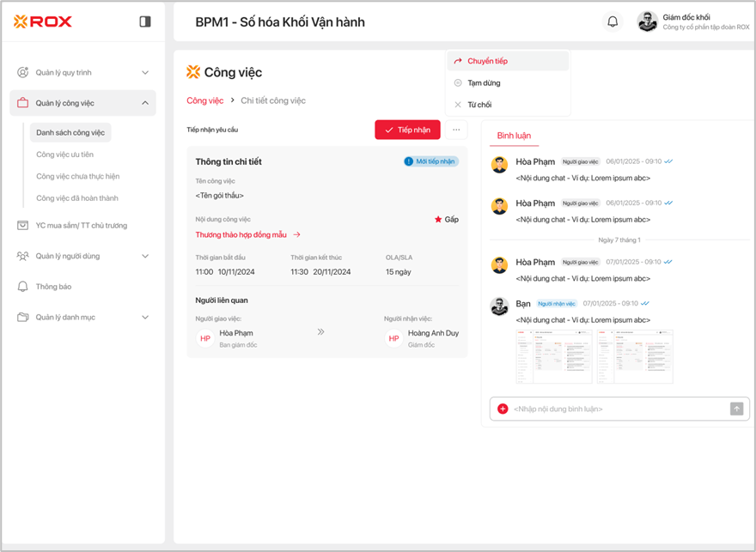This screenshot has height=552, width=756.
Task: Select Chuyển tiếp from the dropdown menu
Action: click(x=487, y=61)
